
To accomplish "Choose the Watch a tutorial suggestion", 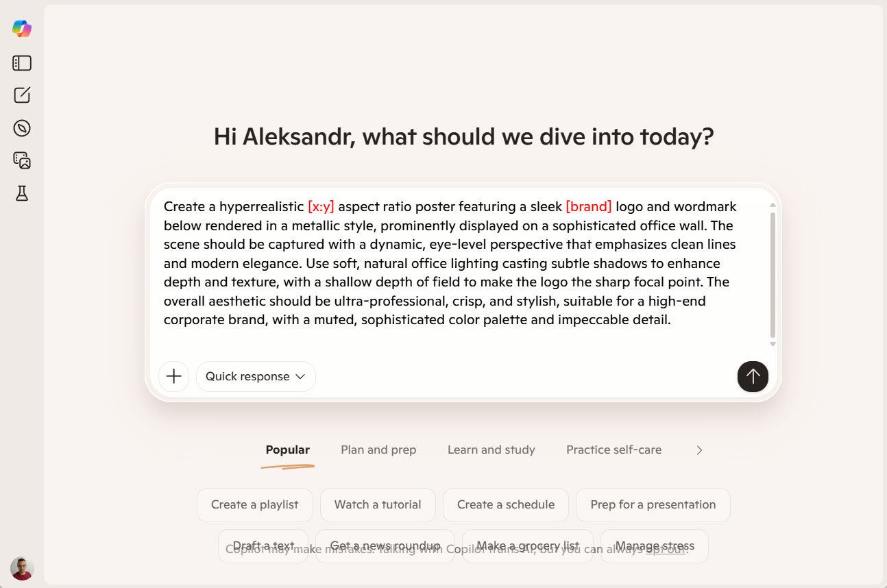I will (378, 505).
